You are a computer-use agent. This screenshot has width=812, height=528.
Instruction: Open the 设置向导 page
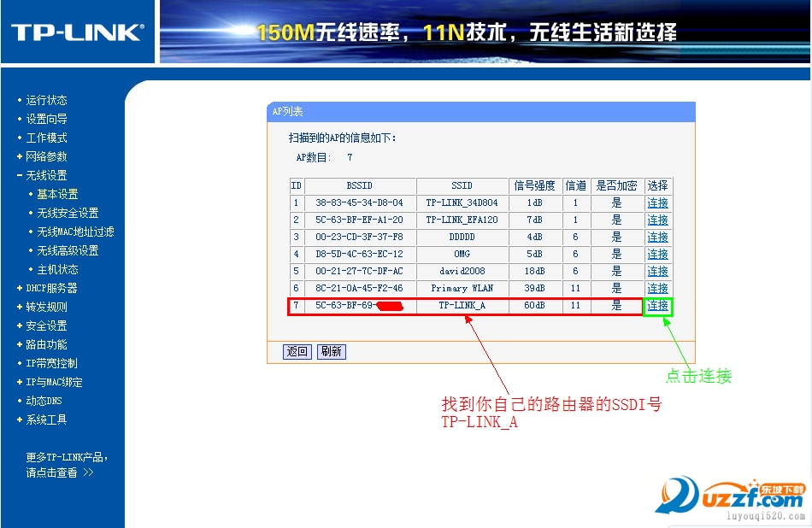coord(46,119)
